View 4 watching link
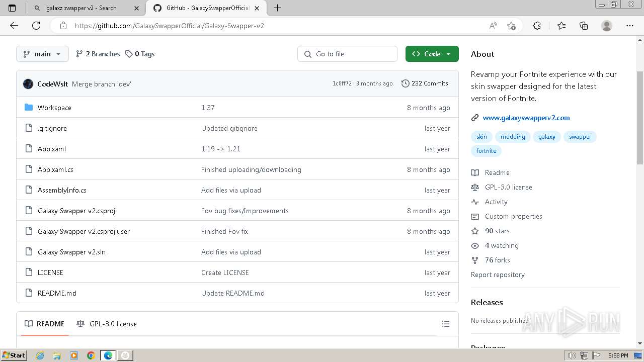Viewport: 644px width, 362px height. coord(495,245)
